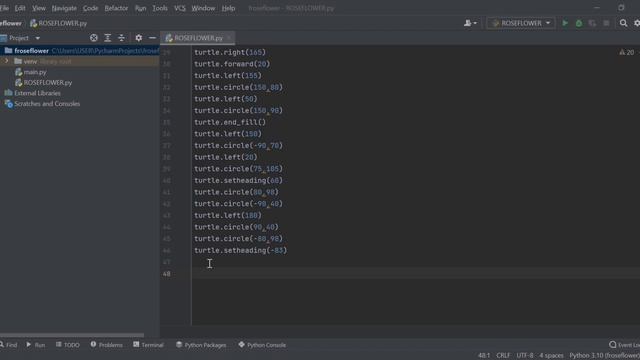Image resolution: width=640 pixels, height=360 pixels.
Task: Open the Help menu
Action: [x=228, y=8]
